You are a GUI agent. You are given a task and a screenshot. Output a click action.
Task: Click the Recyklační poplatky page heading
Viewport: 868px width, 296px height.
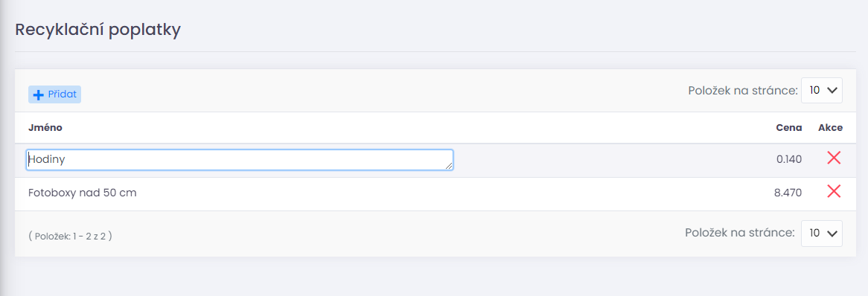click(x=98, y=30)
